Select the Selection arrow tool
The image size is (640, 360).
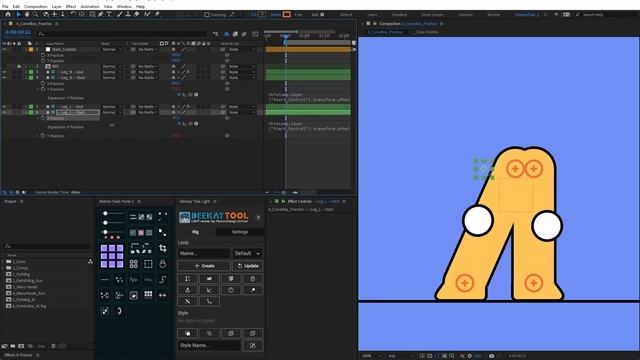click(18, 14)
